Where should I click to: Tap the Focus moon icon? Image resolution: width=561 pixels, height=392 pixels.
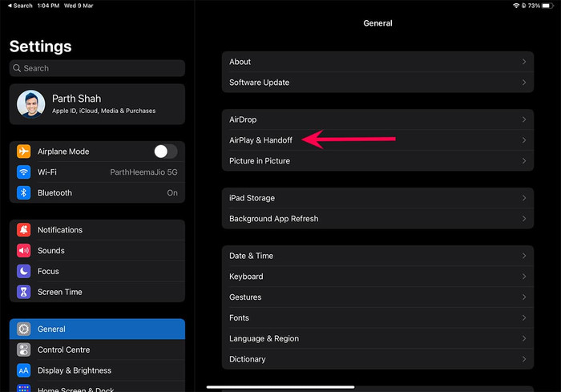coord(23,272)
